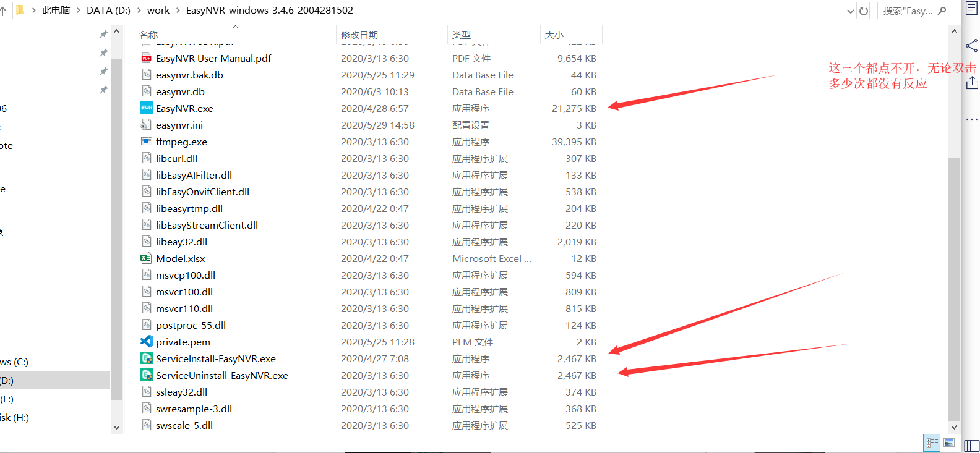Sort by 类型 column header
This screenshot has width=980, height=453.
pos(462,35)
